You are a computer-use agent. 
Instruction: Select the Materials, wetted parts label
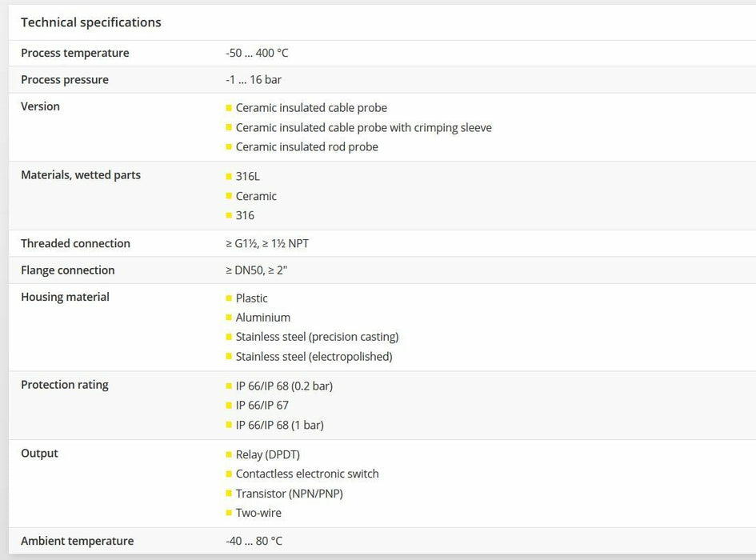coord(81,175)
